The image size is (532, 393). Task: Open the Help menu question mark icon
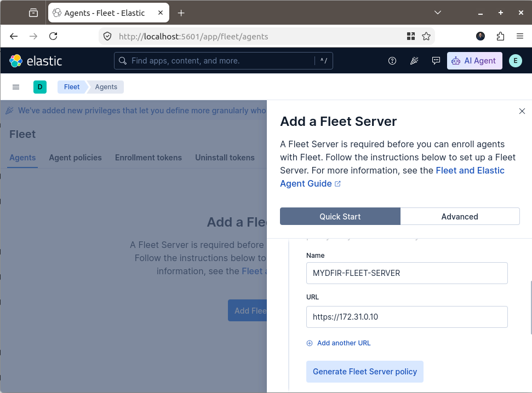392,61
